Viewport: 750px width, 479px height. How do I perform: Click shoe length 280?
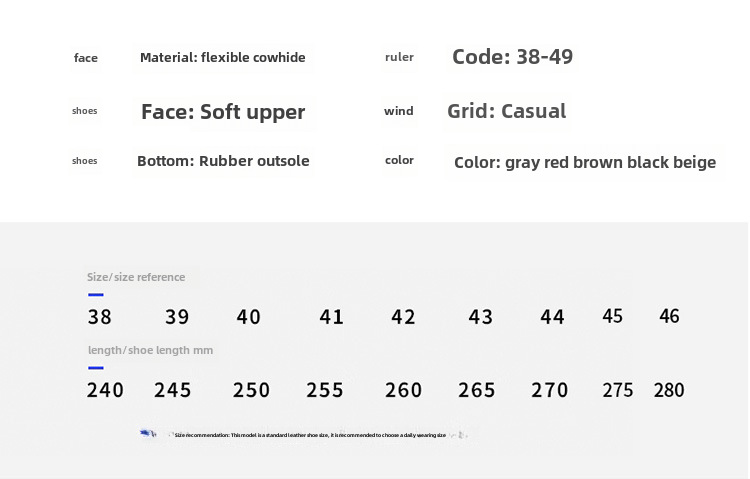[669, 390]
